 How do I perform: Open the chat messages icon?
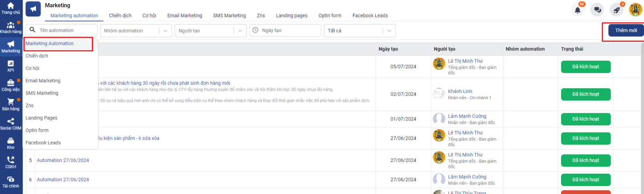(x=597, y=10)
